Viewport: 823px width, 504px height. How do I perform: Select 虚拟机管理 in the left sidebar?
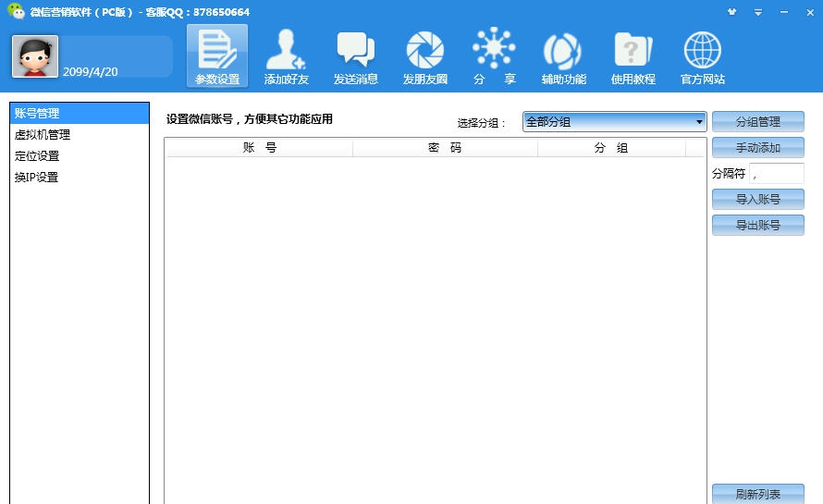point(80,135)
